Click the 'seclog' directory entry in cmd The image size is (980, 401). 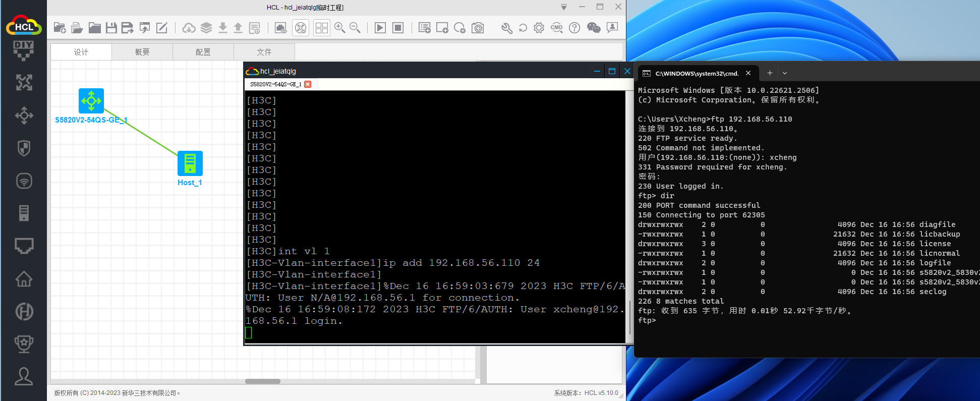pyautogui.click(x=933, y=292)
